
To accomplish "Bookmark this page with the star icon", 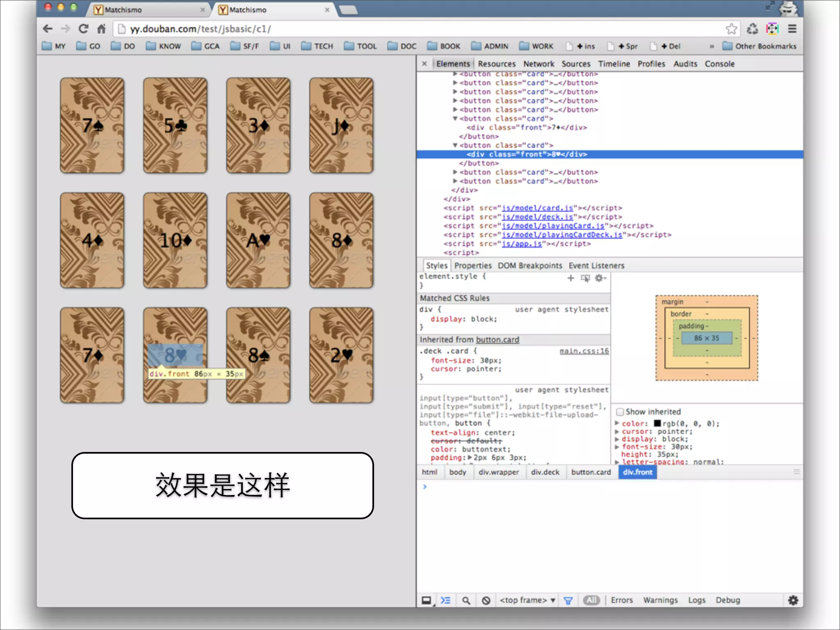I will click(731, 29).
